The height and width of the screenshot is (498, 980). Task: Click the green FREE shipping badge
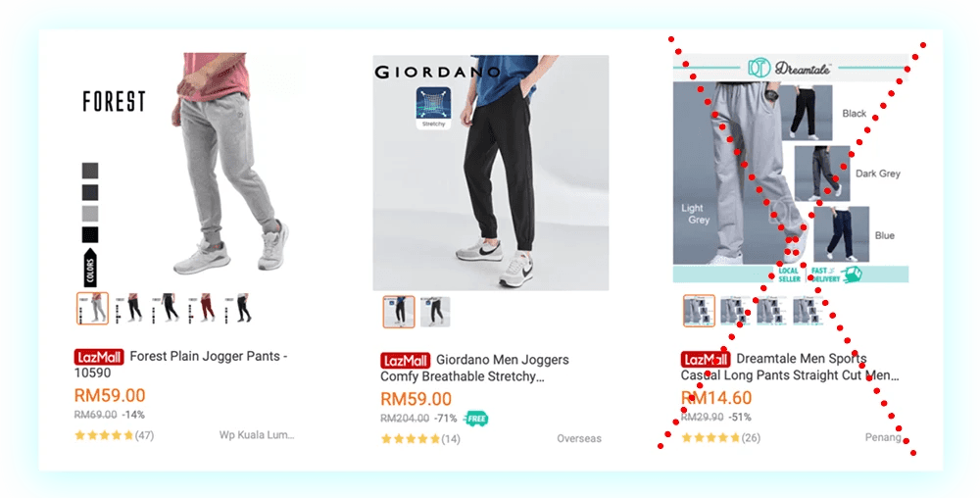point(475,419)
